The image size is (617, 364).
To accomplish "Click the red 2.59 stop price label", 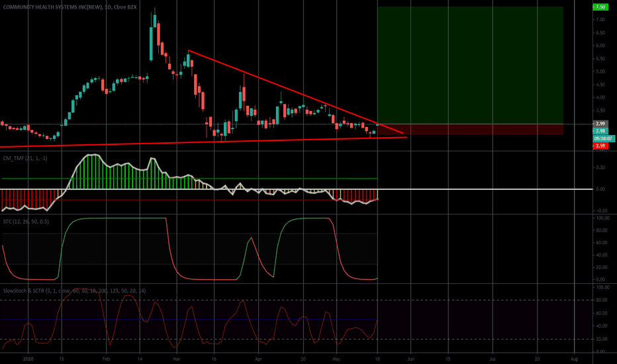I will 600,146.
